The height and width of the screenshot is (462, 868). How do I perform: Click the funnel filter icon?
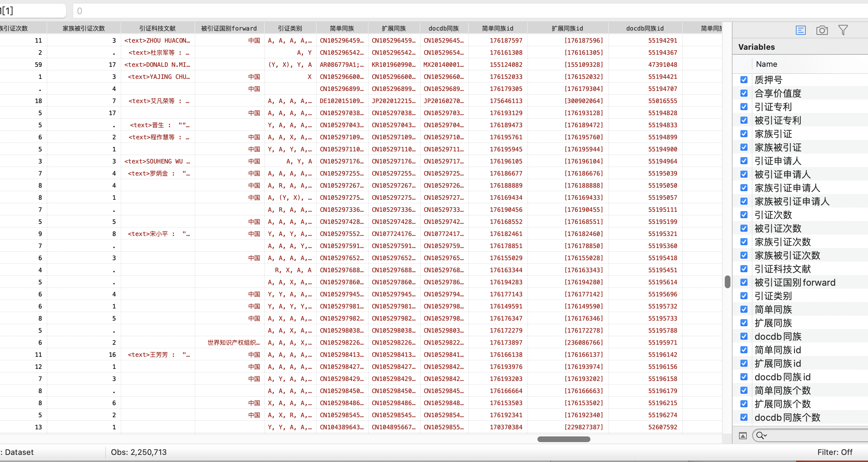click(x=843, y=30)
